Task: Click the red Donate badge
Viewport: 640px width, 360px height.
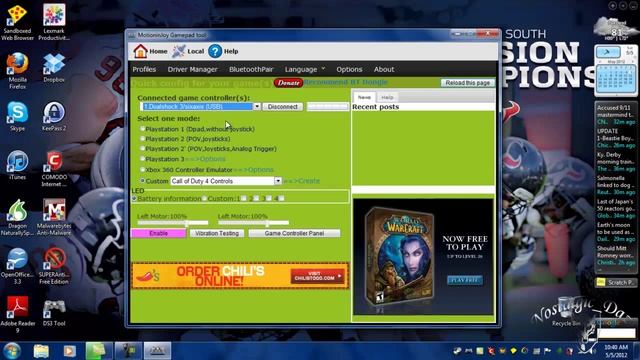Action: pyautogui.click(x=288, y=82)
